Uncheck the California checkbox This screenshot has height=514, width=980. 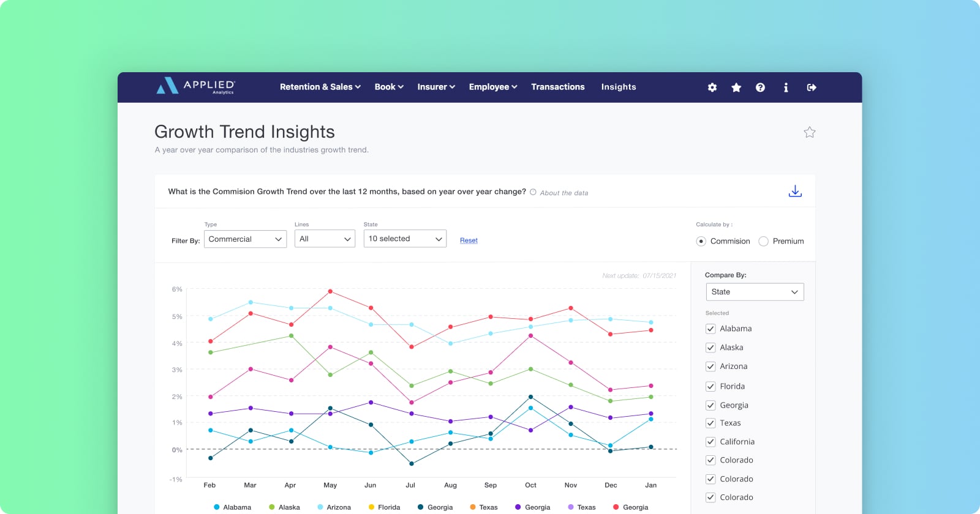click(x=710, y=442)
